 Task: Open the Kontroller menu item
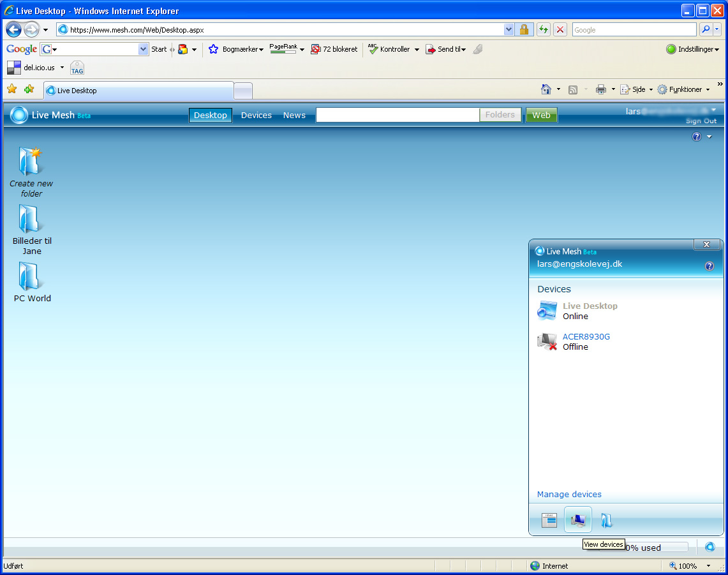389,49
